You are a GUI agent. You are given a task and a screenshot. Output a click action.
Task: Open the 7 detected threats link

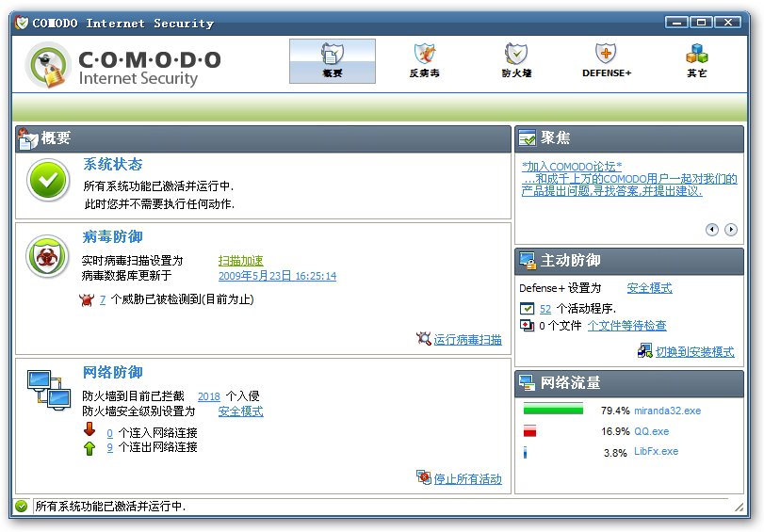[x=103, y=299]
